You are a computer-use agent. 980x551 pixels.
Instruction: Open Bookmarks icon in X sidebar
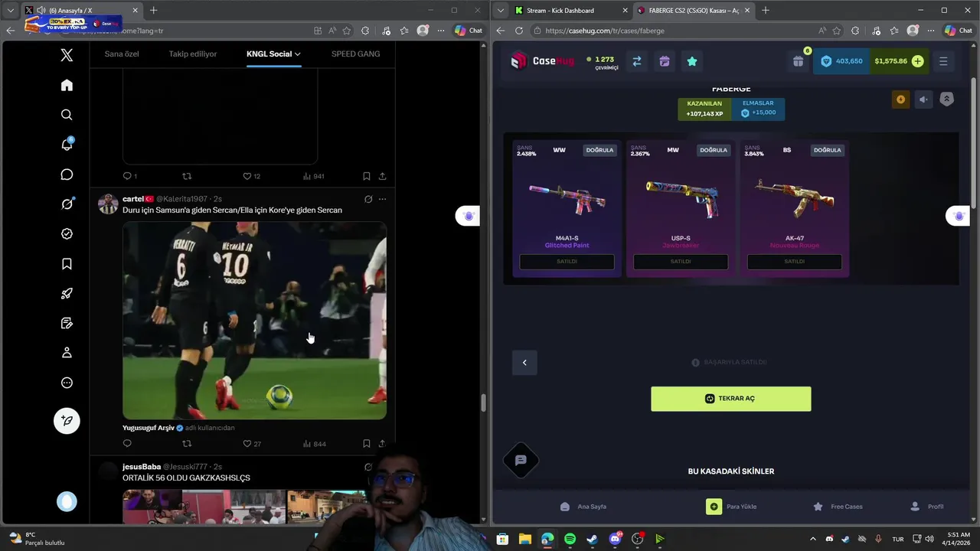pos(67,264)
